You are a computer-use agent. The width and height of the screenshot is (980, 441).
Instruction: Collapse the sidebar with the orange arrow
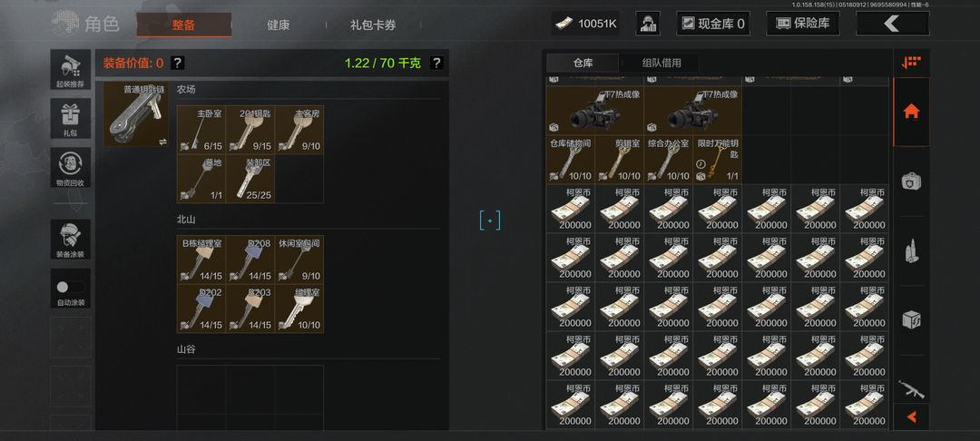pos(911,416)
